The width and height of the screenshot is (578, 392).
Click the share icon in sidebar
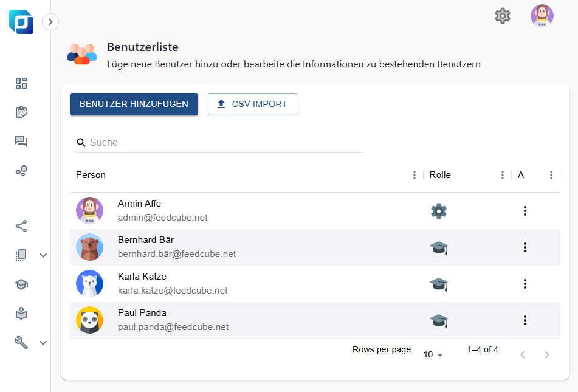[21, 226]
